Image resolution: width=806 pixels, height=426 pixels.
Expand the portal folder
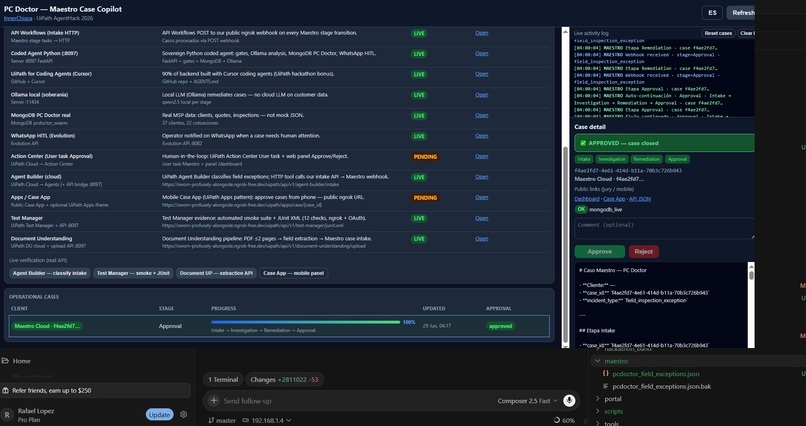[x=597, y=399]
